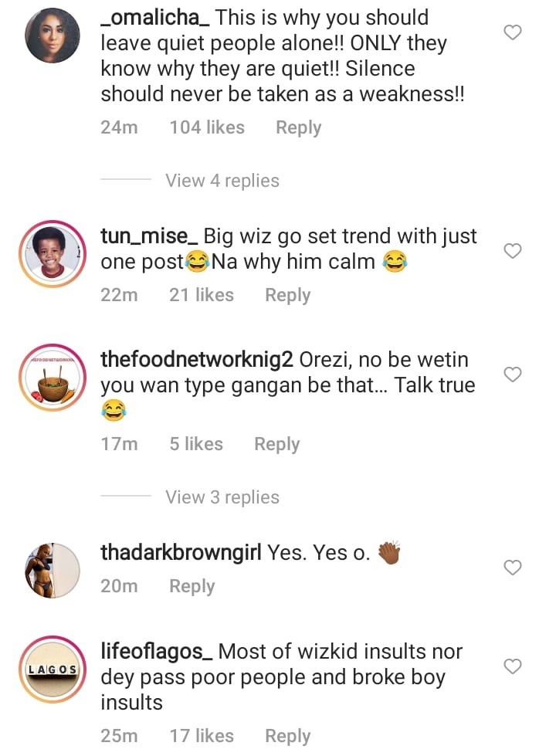Image resolution: width=556 pixels, height=756 pixels.
Task: Reply to tun_mise_ comment
Action: pyautogui.click(x=287, y=295)
